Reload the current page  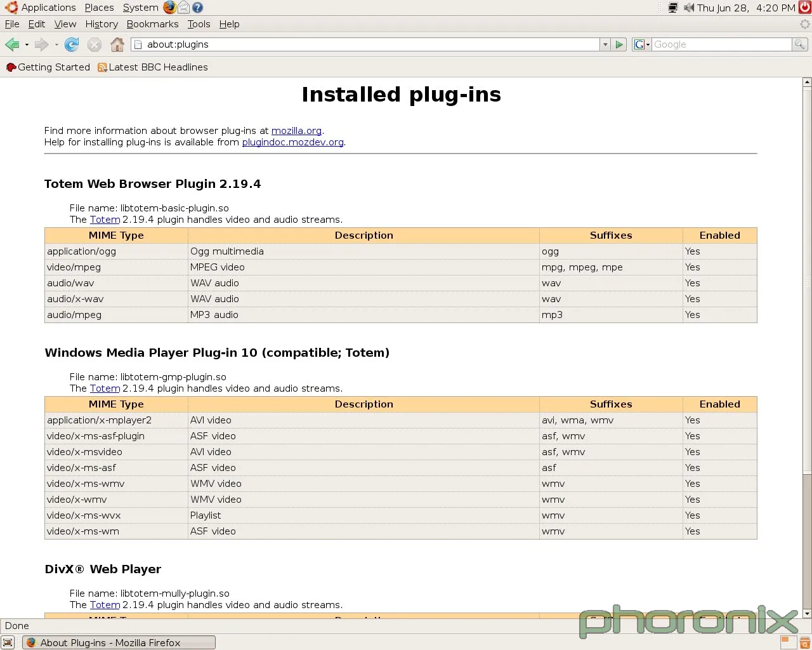click(x=72, y=44)
